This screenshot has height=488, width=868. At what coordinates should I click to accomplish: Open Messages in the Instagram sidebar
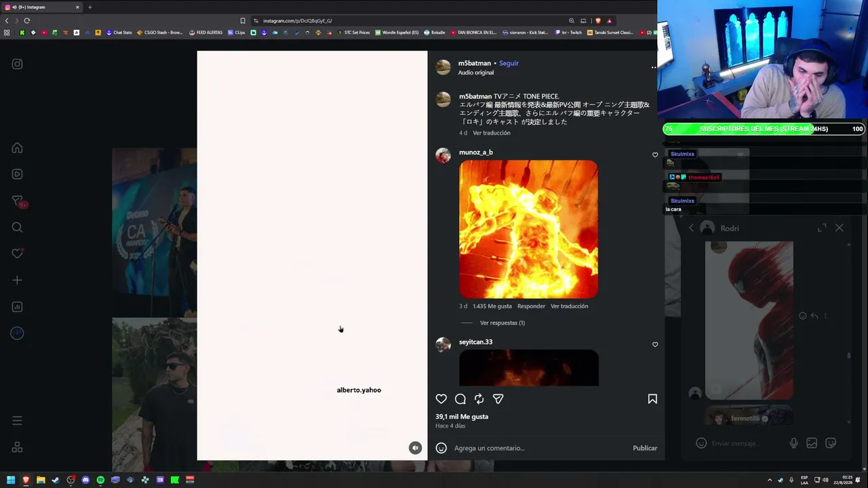[x=18, y=201]
